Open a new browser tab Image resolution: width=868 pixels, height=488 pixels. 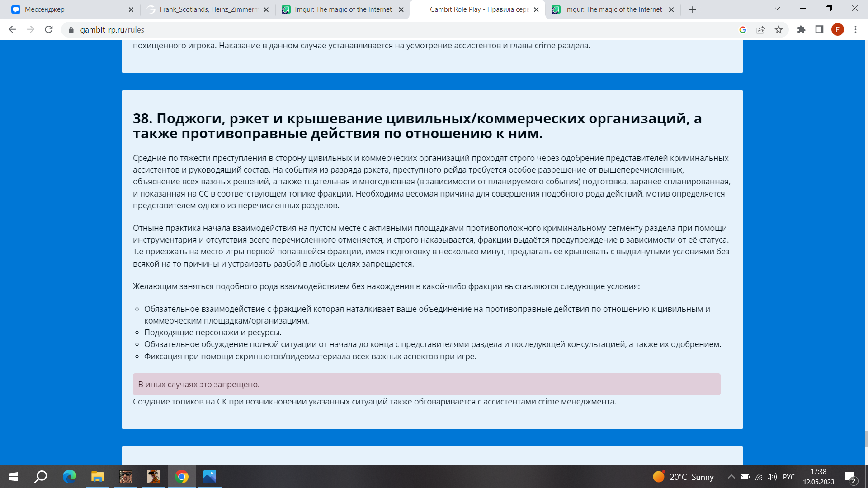pos(693,9)
